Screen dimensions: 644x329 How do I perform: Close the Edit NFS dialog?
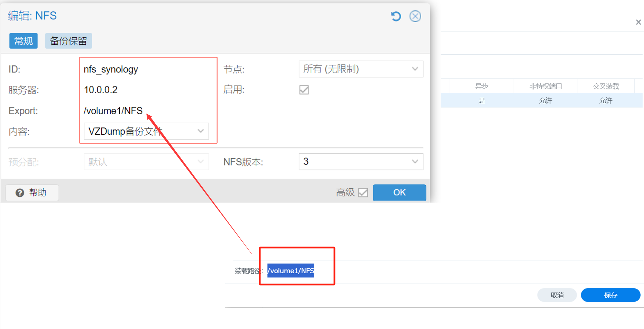[x=415, y=16]
